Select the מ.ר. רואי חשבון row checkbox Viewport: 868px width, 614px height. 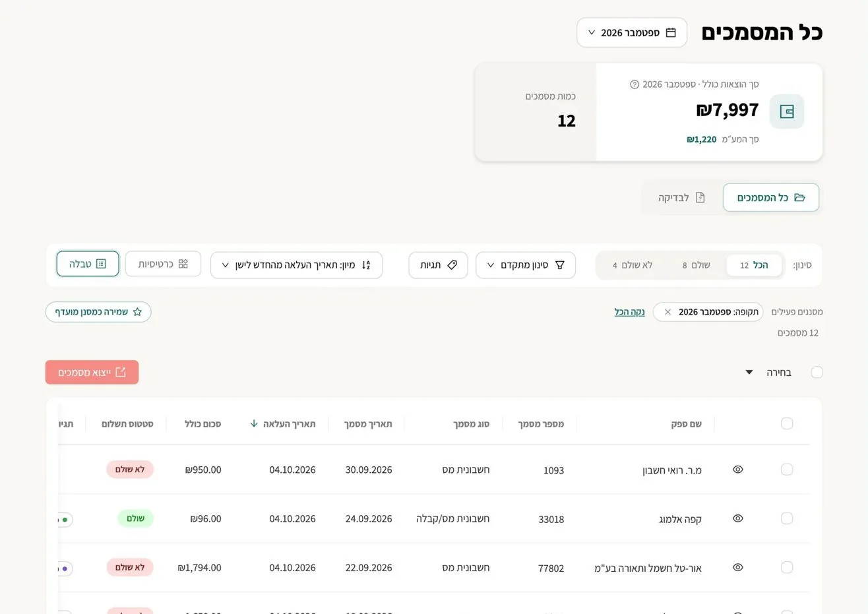tap(787, 470)
